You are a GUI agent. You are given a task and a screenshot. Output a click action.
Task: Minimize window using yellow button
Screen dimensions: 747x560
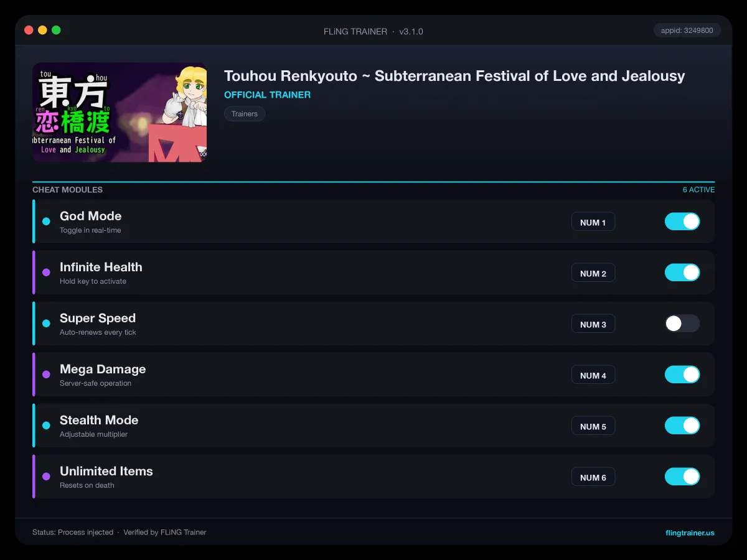(42, 30)
